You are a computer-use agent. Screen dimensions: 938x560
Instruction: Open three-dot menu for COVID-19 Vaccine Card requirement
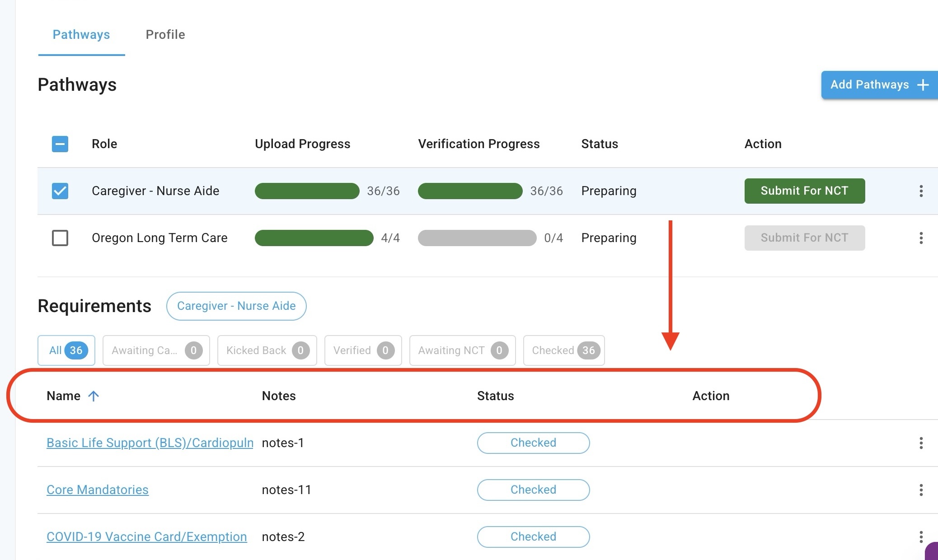[921, 537]
